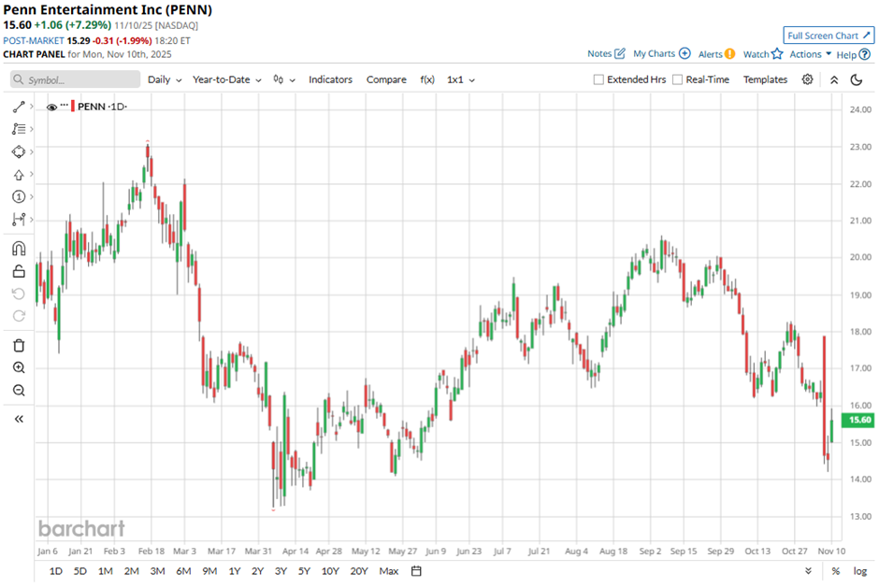
Task: Select the 1D time range
Action: [x=55, y=571]
